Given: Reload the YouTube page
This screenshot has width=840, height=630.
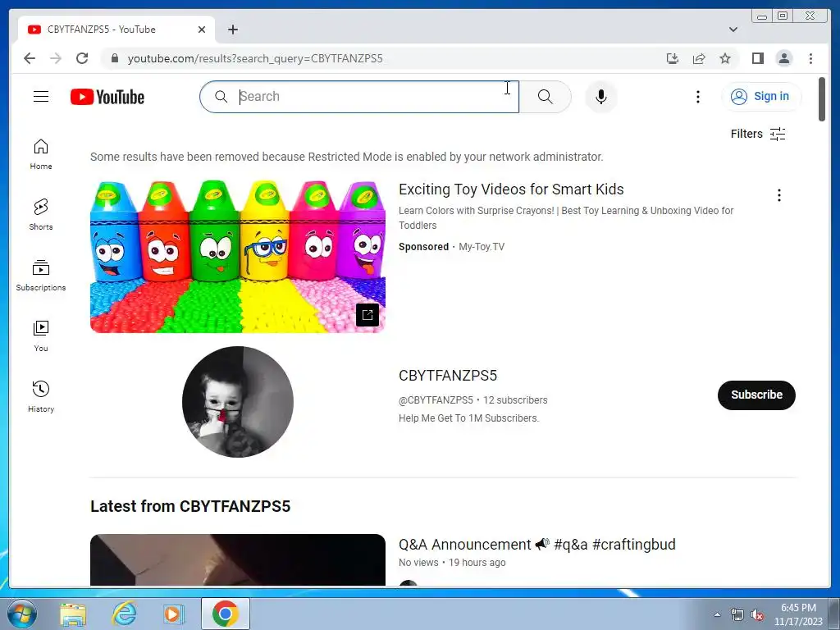Looking at the screenshot, I should click(82, 58).
